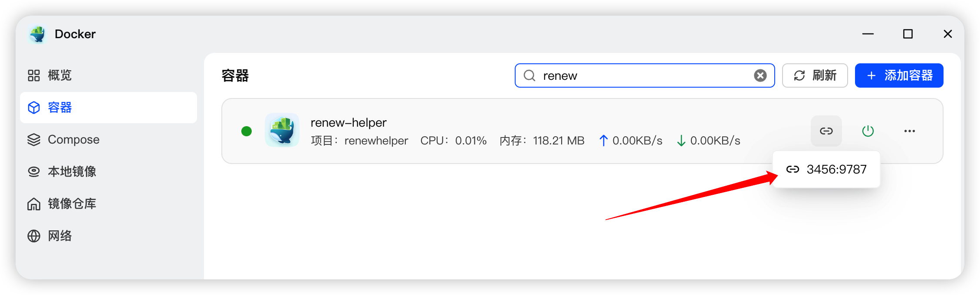The image size is (980, 295).
Task: Click the magnifier search icon
Action: click(x=529, y=76)
